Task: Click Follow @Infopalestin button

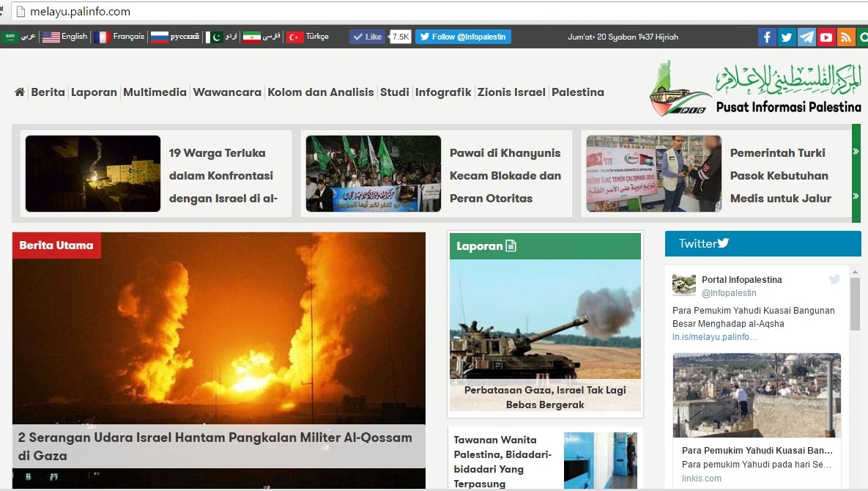Action: click(x=464, y=37)
